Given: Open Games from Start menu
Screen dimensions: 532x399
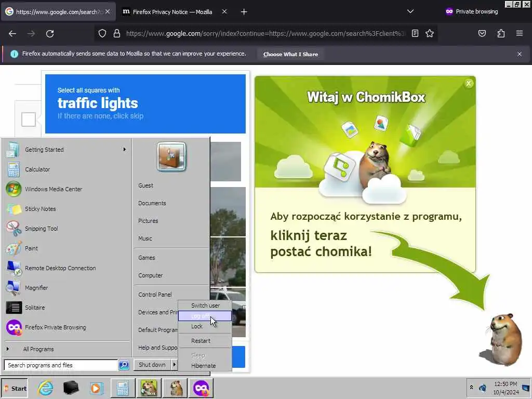Looking at the screenshot, I should point(147,258).
